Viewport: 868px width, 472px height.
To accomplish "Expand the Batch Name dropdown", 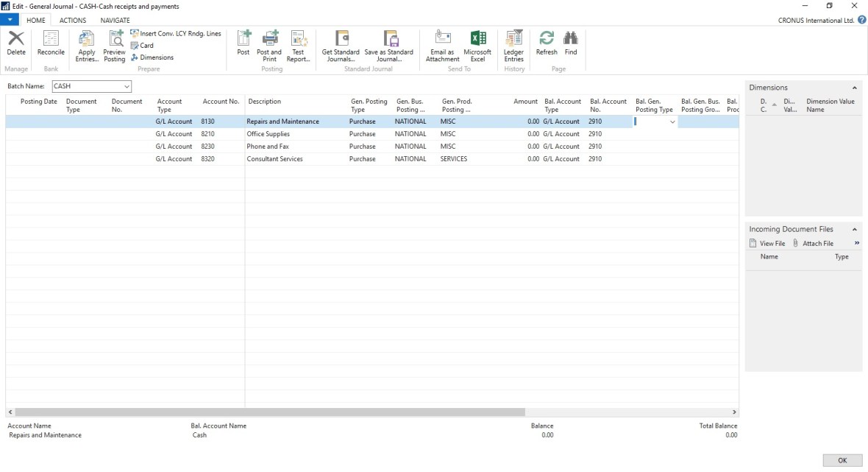I will 127,86.
